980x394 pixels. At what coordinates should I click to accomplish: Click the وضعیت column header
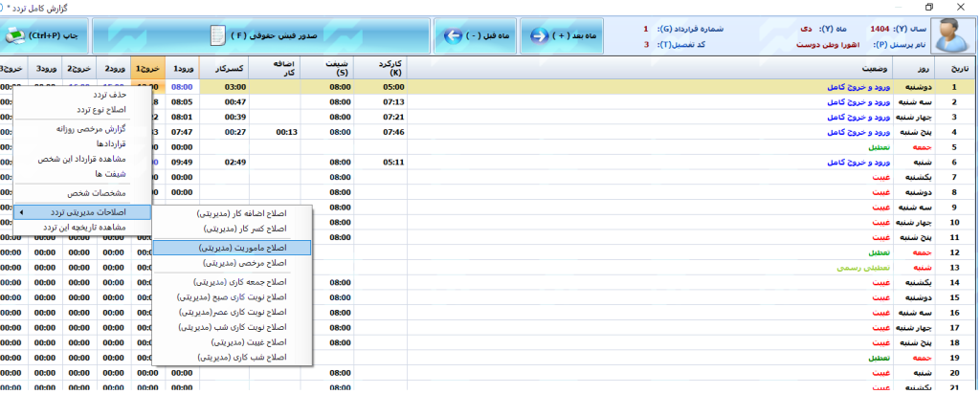click(x=872, y=69)
